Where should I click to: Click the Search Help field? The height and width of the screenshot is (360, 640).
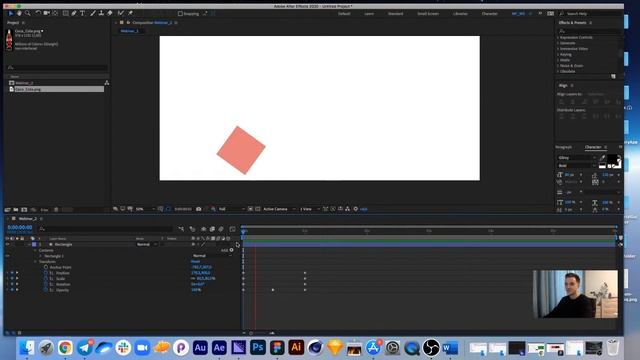click(591, 13)
